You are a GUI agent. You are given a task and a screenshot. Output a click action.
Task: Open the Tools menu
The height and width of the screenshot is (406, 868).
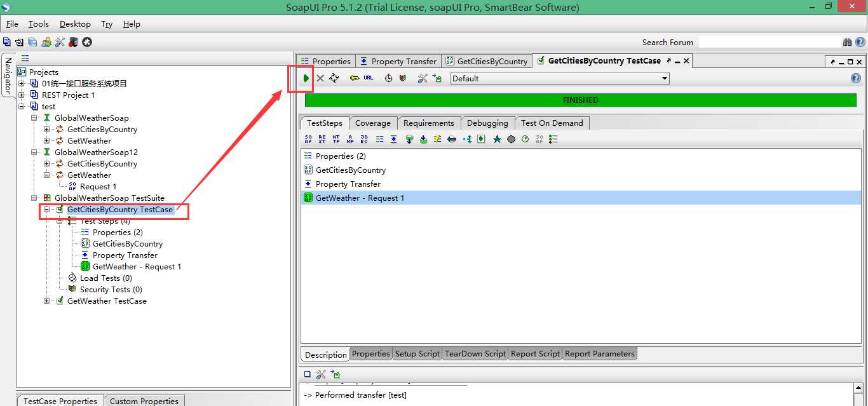point(38,24)
